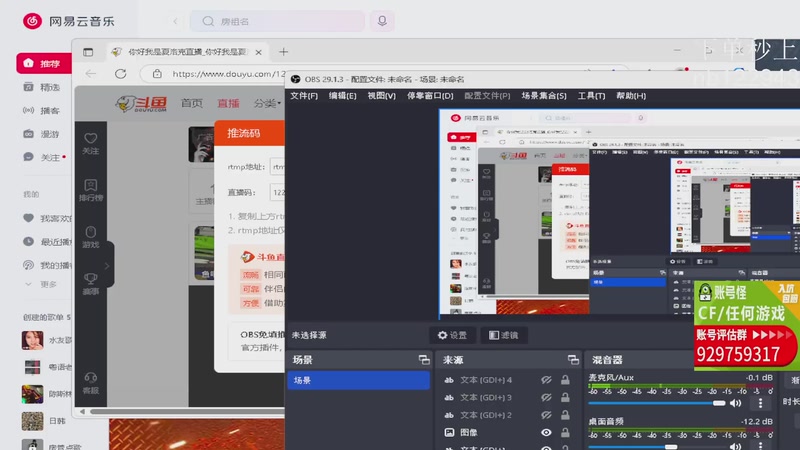
Task: Refresh the Douyu page
Action: (x=120, y=74)
